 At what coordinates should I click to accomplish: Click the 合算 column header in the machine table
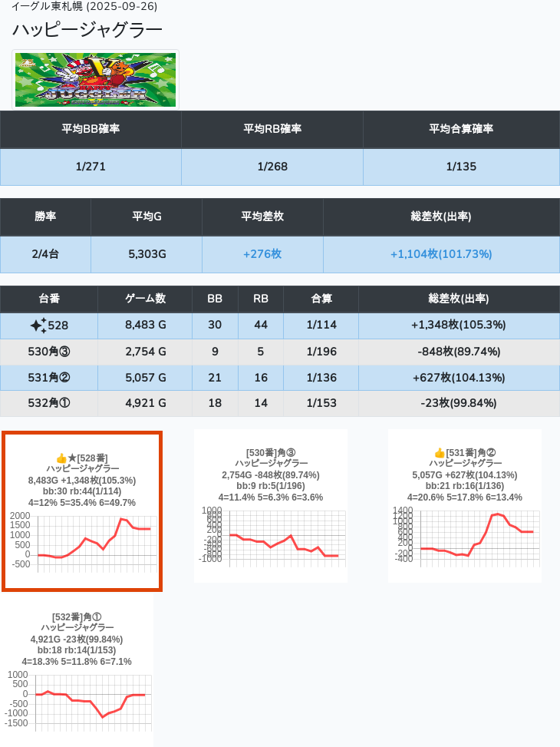321,299
